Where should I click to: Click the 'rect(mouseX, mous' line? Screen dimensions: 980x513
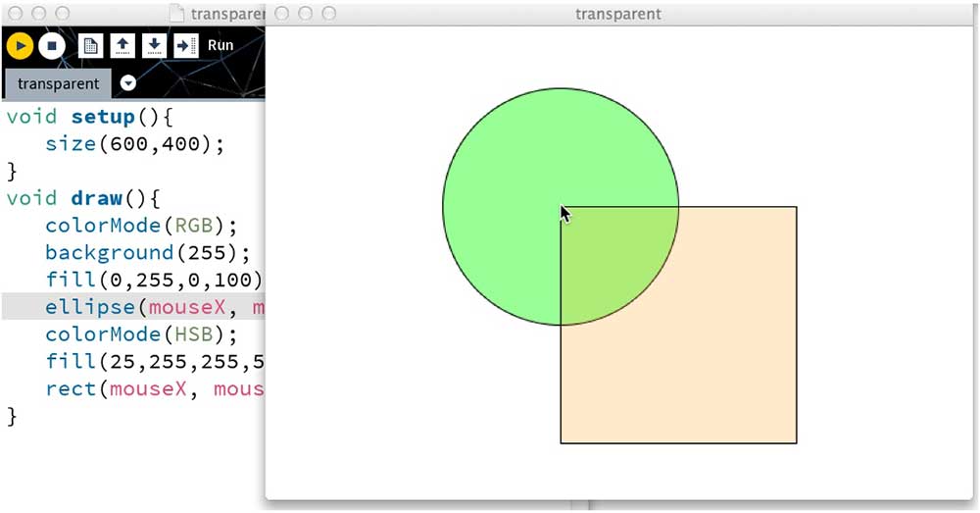(x=155, y=389)
